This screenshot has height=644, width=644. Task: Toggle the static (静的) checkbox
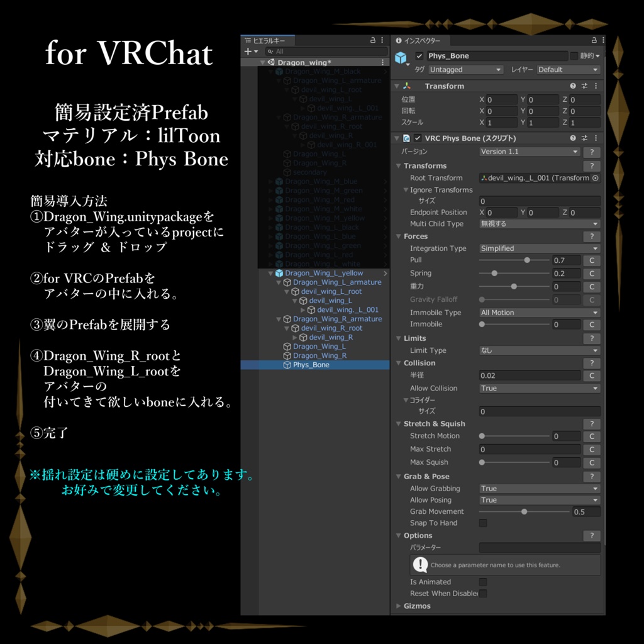[x=574, y=56]
